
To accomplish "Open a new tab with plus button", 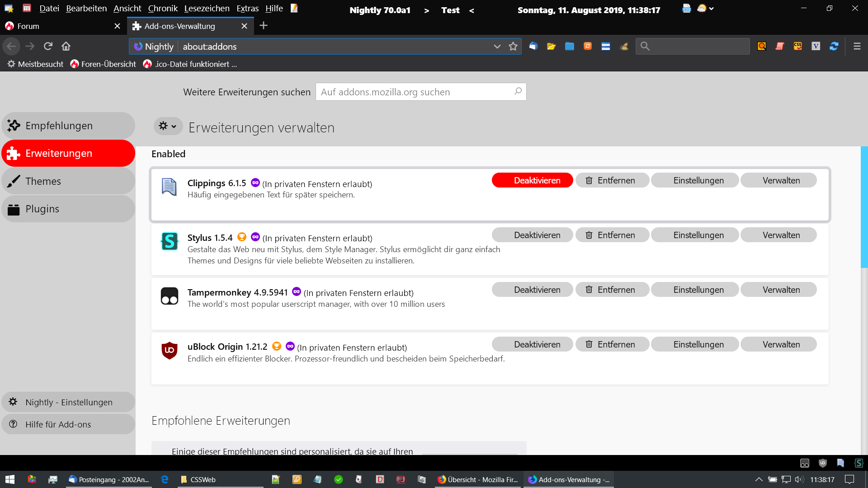I will [264, 26].
